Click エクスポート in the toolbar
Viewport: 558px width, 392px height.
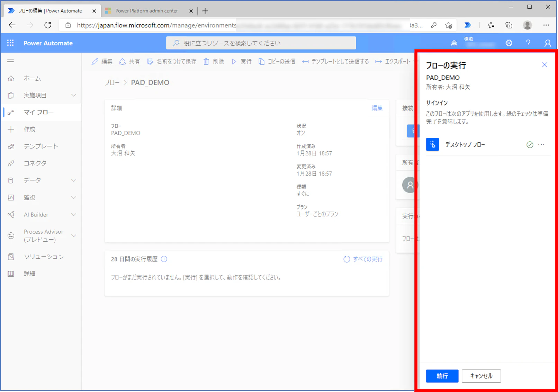[393, 61]
